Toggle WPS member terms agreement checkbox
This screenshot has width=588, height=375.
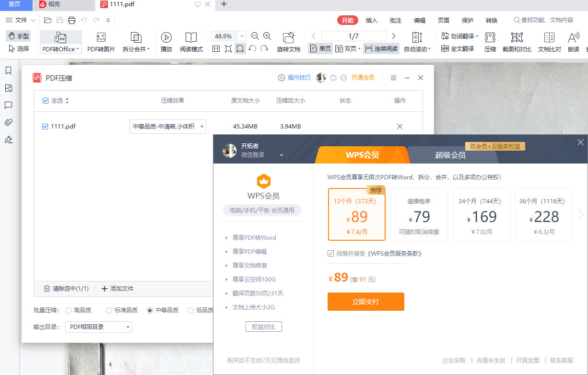tap(330, 253)
